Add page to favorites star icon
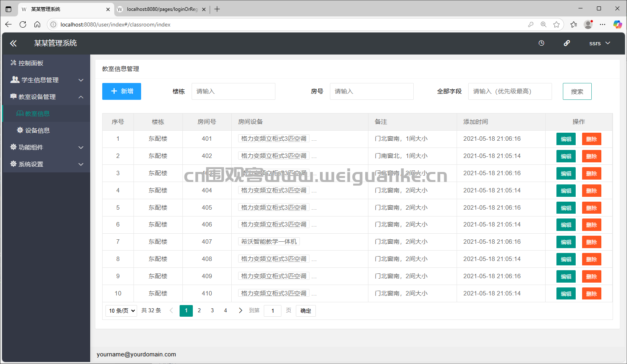The height and width of the screenshot is (364, 627). (x=556, y=24)
